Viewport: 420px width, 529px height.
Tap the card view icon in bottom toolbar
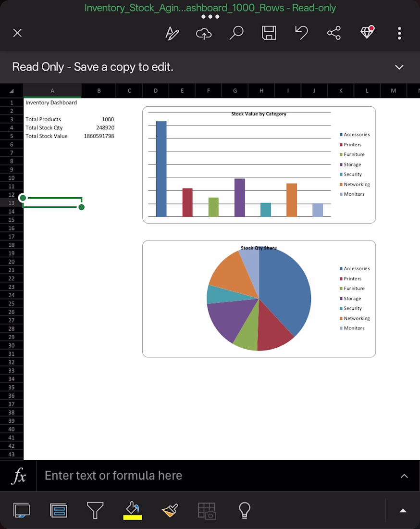tap(59, 510)
